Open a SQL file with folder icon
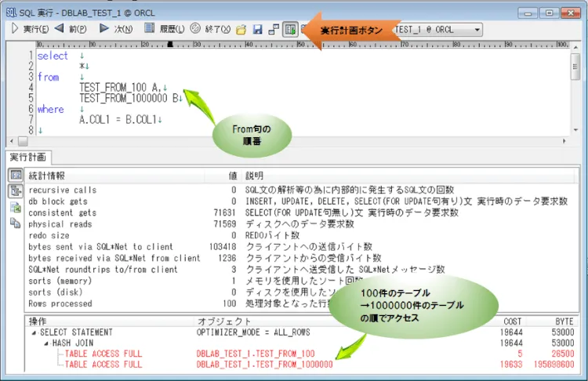 coord(241,29)
